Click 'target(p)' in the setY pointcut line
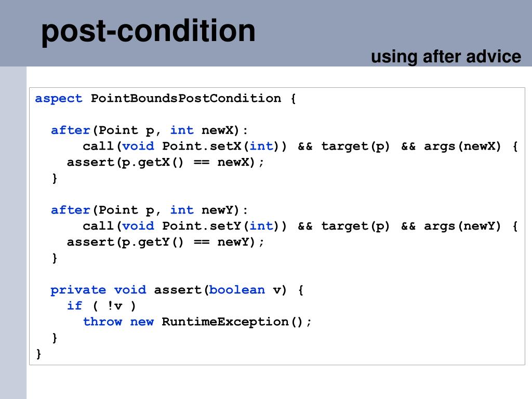Screen dimensions: 532x399 355,226
